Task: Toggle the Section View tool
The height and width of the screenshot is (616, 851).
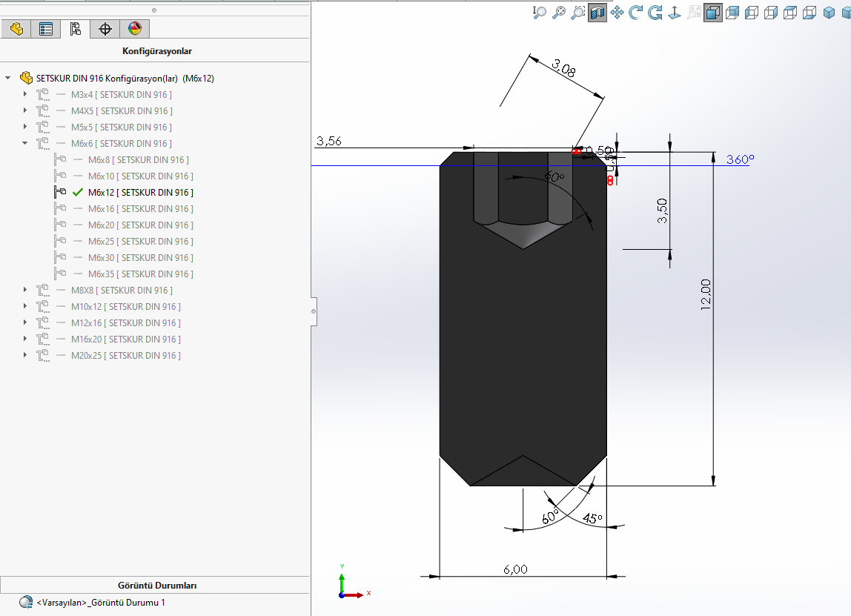Action: pyautogui.click(x=597, y=13)
